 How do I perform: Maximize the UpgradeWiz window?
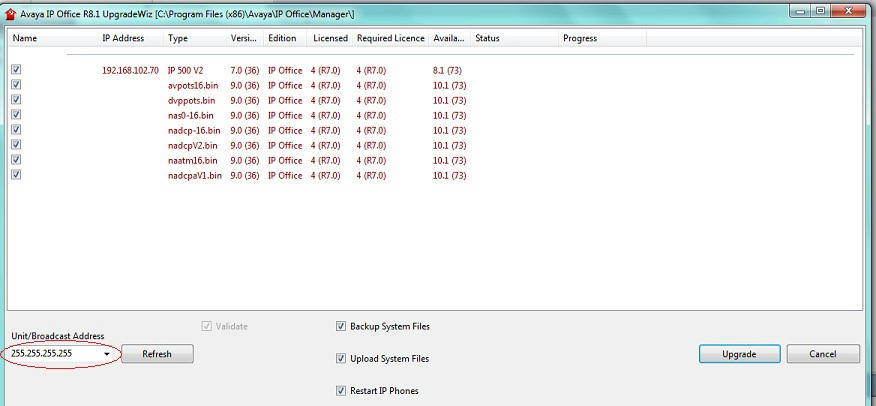[821, 11]
